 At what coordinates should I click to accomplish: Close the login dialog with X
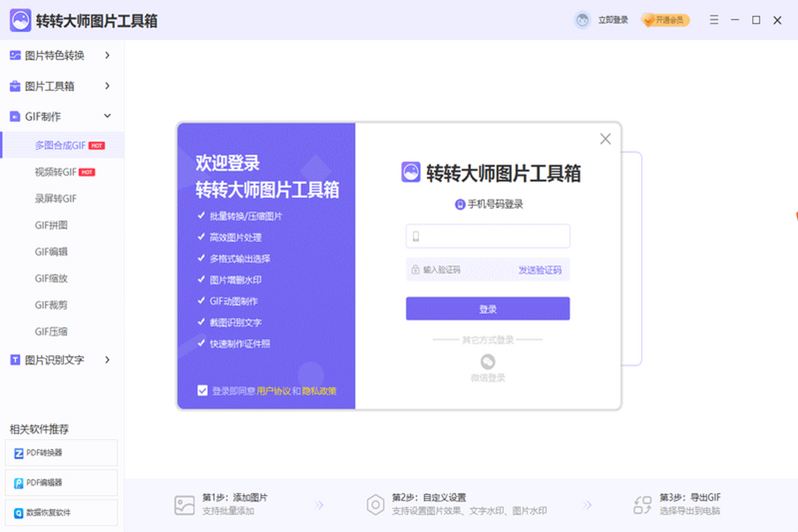[x=605, y=139]
